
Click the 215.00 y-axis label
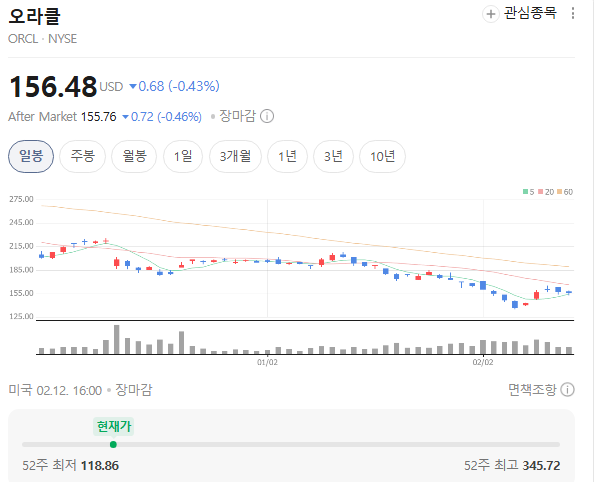(21, 246)
